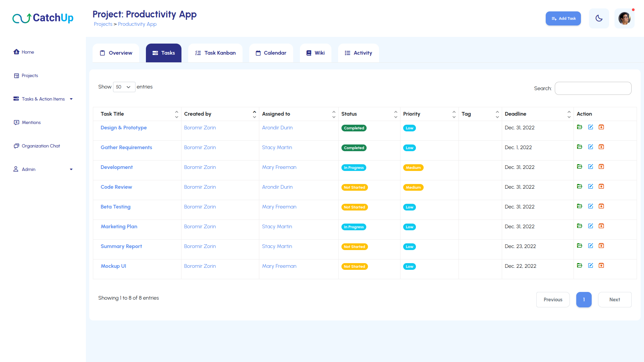This screenshot has height=362, width=644.
Task: Click the Add Task button
Action: click(x=563, y=18)
